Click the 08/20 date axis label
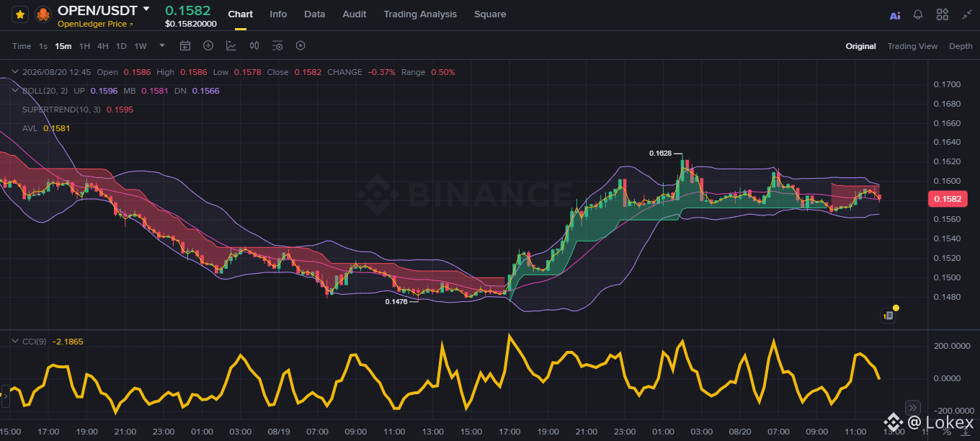 point(740,432)
